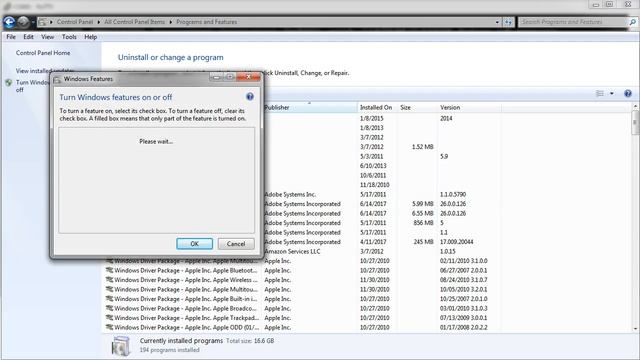This screenshot has width=640, height=360.
Task: Select Apple Built-in driver package row
Action: (x=302, y=299)
